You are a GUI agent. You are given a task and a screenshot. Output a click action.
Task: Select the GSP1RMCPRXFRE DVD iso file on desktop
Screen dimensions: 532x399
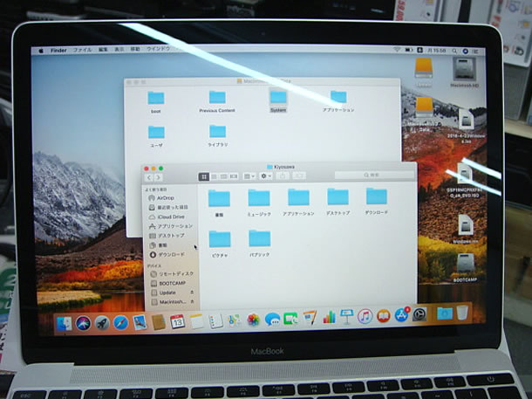click(x=465, y=180)
